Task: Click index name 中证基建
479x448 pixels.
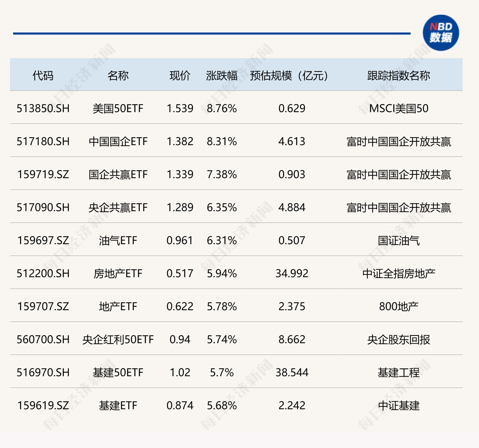Action: click(x=399, y=406)
